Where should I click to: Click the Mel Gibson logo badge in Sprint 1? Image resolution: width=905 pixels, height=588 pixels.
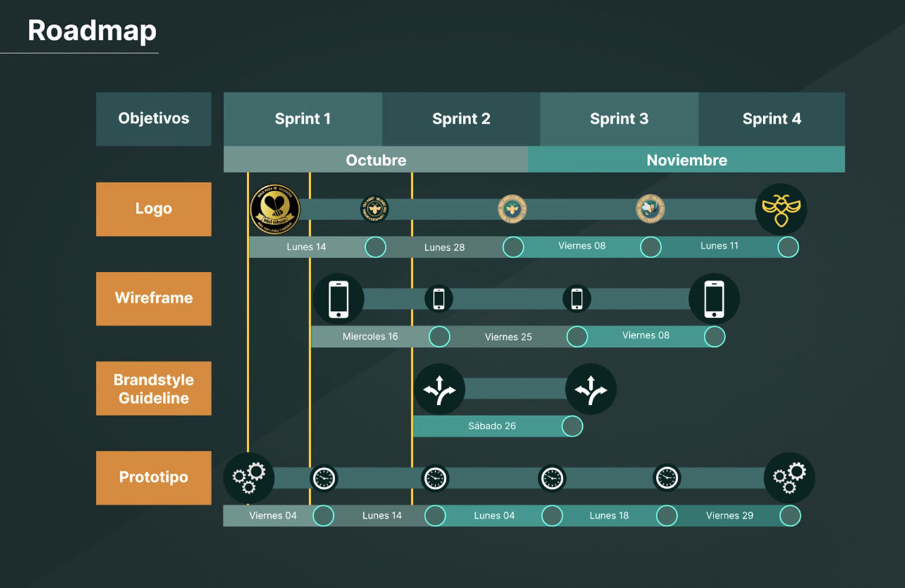tap(274, 209)
